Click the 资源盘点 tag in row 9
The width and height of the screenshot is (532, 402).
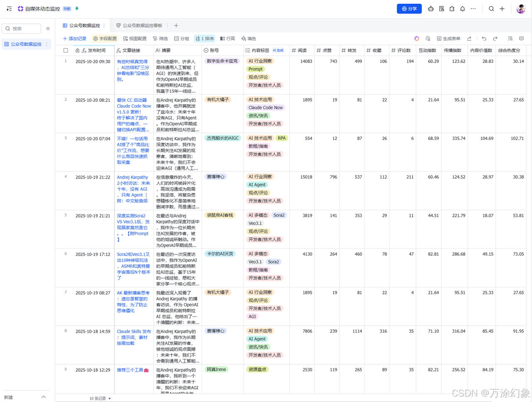click(257, 370)
